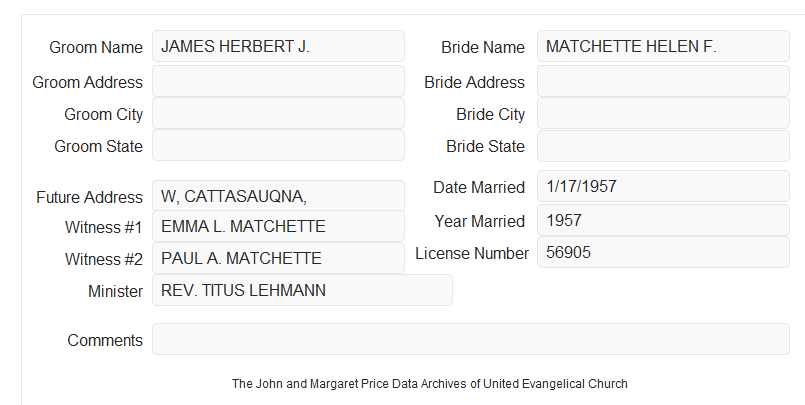Select the Witness #2 field

click(278, 258)
